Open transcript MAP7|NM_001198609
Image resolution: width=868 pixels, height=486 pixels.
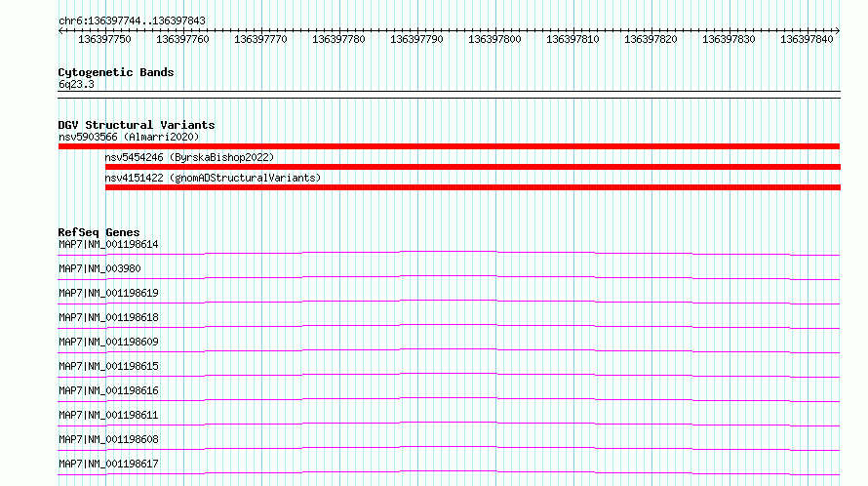[x=108, y=342]
